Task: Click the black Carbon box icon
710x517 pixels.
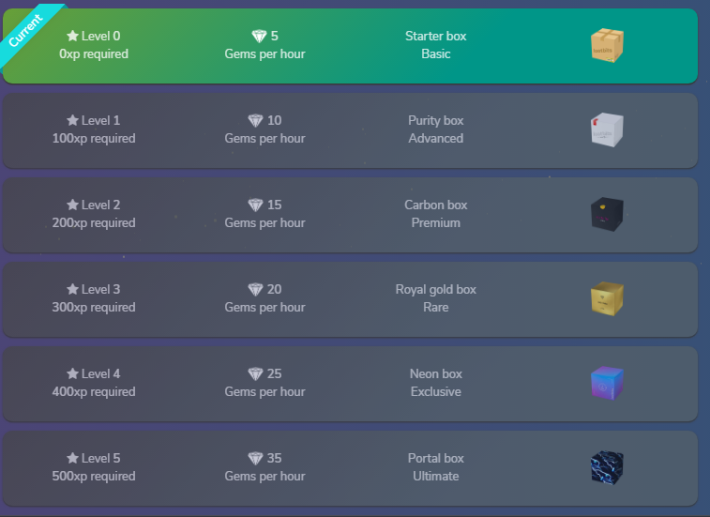Action: (x=607, y=214)
